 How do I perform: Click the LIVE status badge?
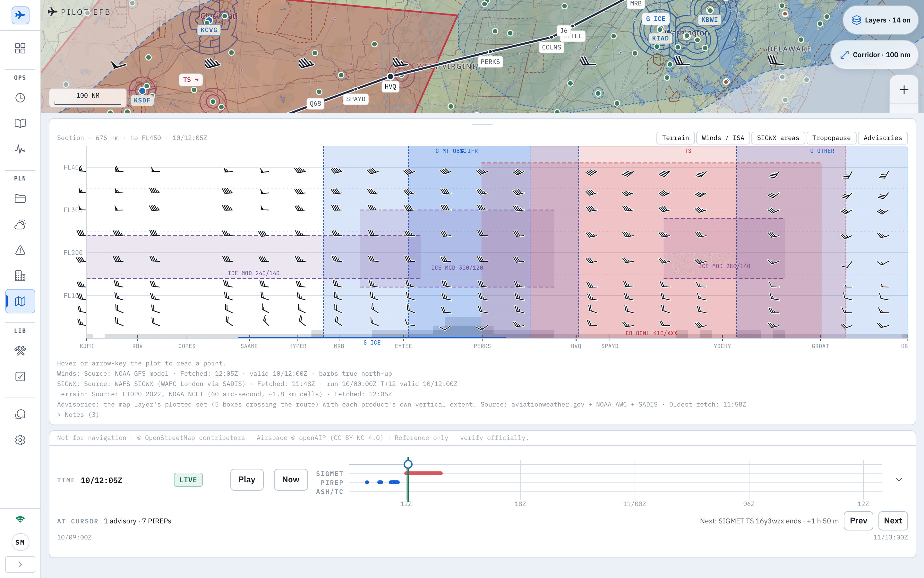(x=188, y=480)
